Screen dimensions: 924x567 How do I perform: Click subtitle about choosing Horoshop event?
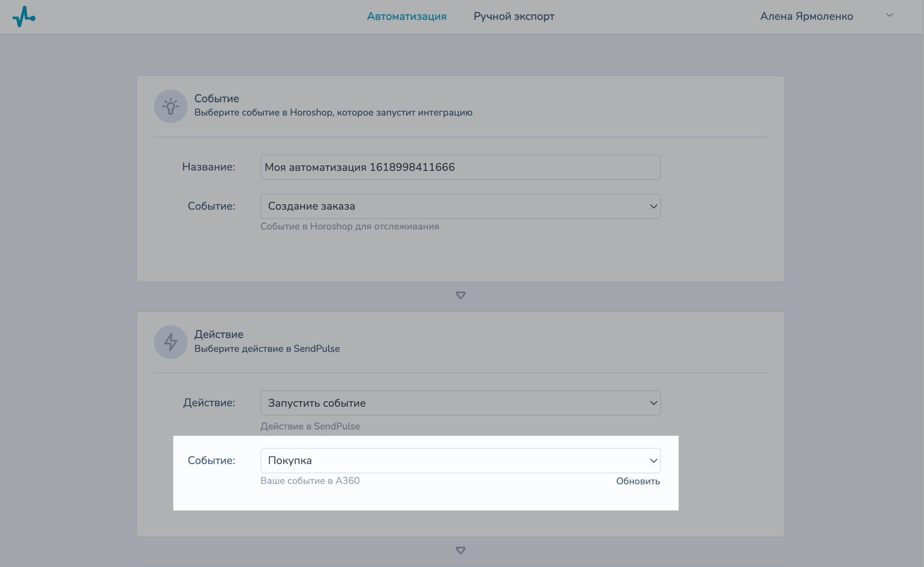pyautogui.click(x=333, y=113)
